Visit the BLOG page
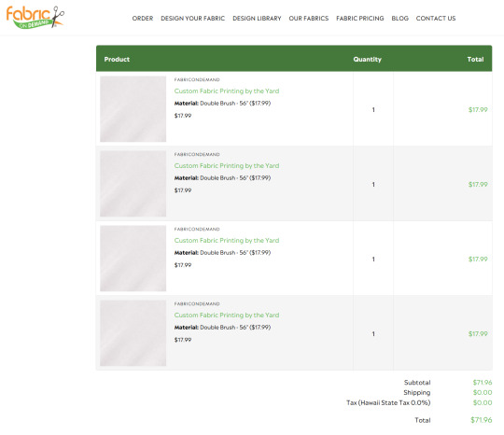 tap(399, 19)
